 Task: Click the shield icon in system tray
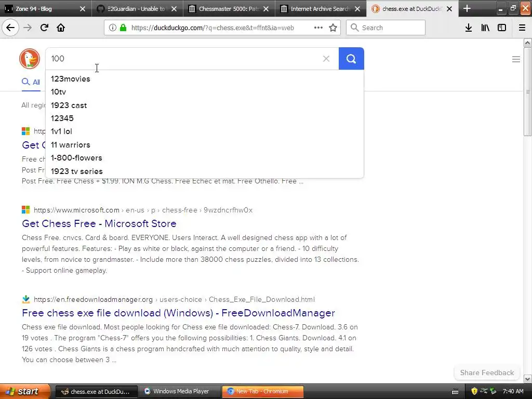click(474, 391)
